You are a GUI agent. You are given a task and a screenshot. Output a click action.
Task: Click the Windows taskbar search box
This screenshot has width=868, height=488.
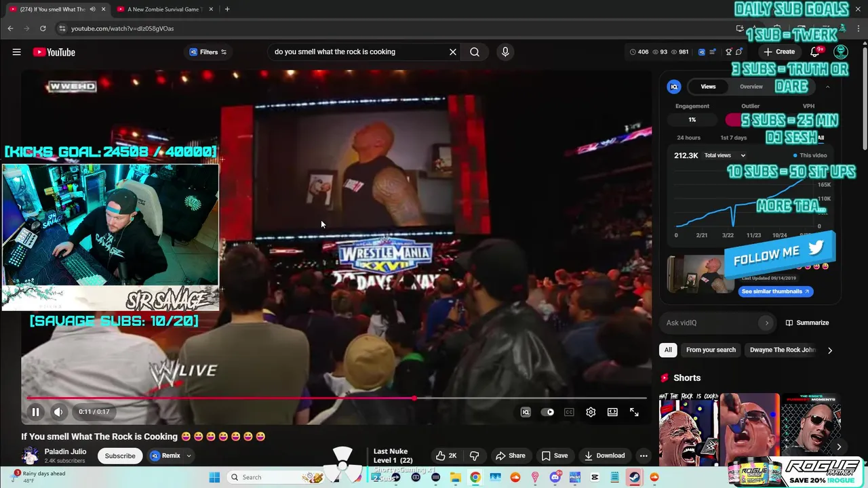(275, 477)
